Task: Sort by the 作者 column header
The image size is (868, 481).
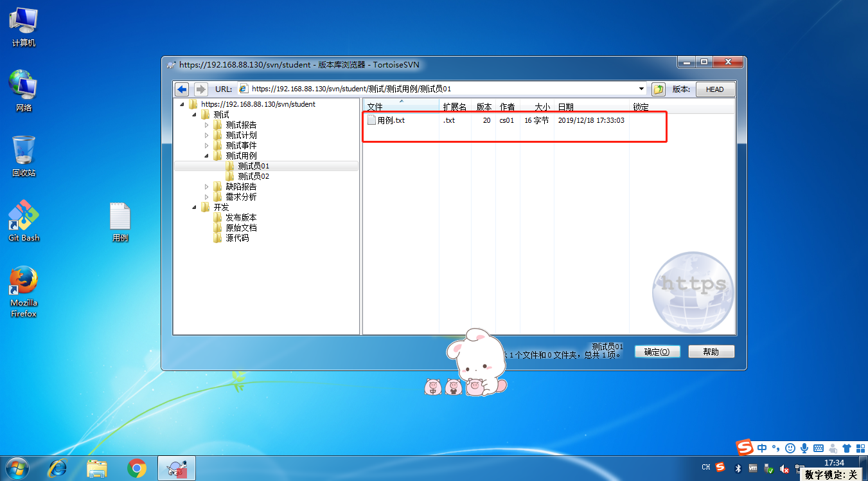Action: 508,107
